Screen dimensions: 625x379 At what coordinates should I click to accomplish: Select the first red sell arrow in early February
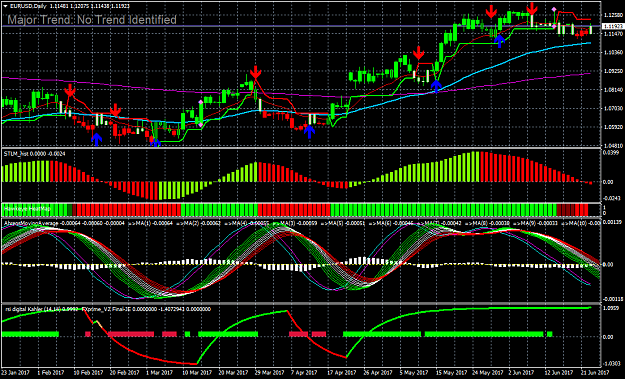coord(70,90)
